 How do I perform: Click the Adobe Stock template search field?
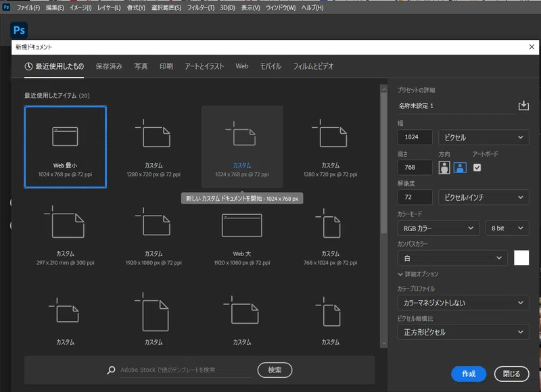185,370
